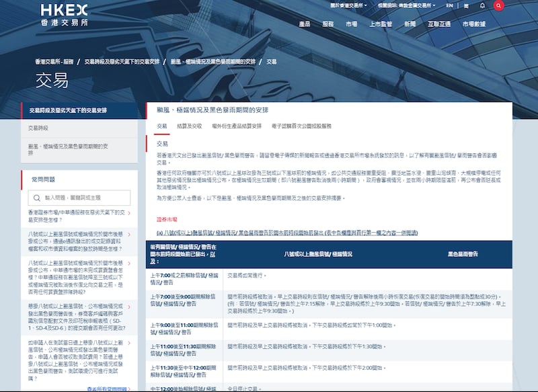Image resolution: width=538 pixels, height=392 pixels.
Task: Click table row 上午11:30後至中午12:00期間
Action: pyautogui.click(x=329, y=371)
